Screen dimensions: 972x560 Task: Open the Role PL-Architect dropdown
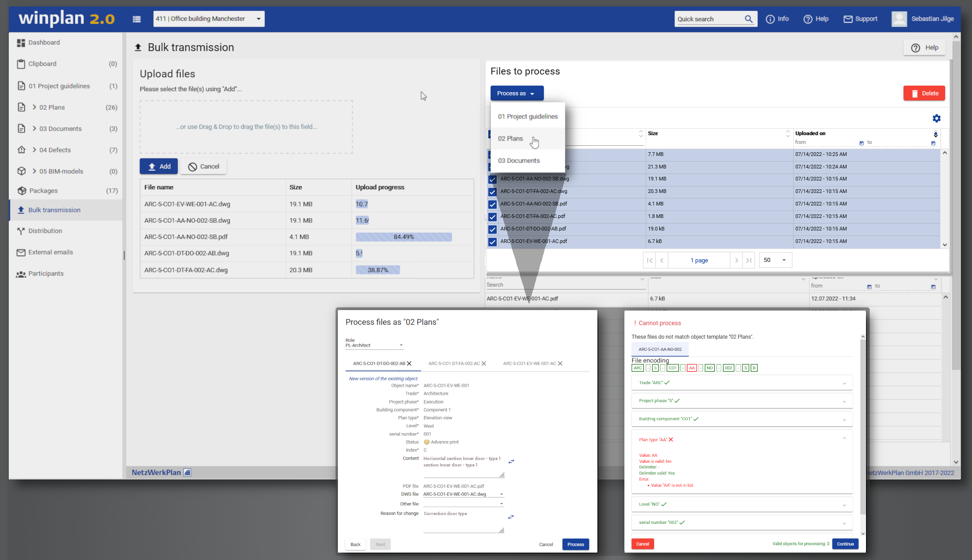coord(374,345)
